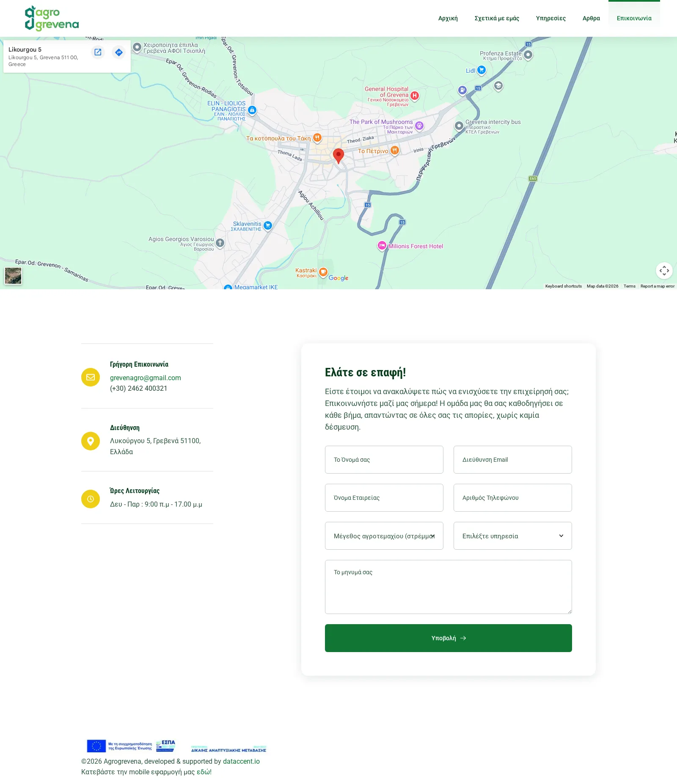The height and width of the screenshot is (784, 677).
Task: Focus the Διεύθυνση Email field
Action: (512, 460)
